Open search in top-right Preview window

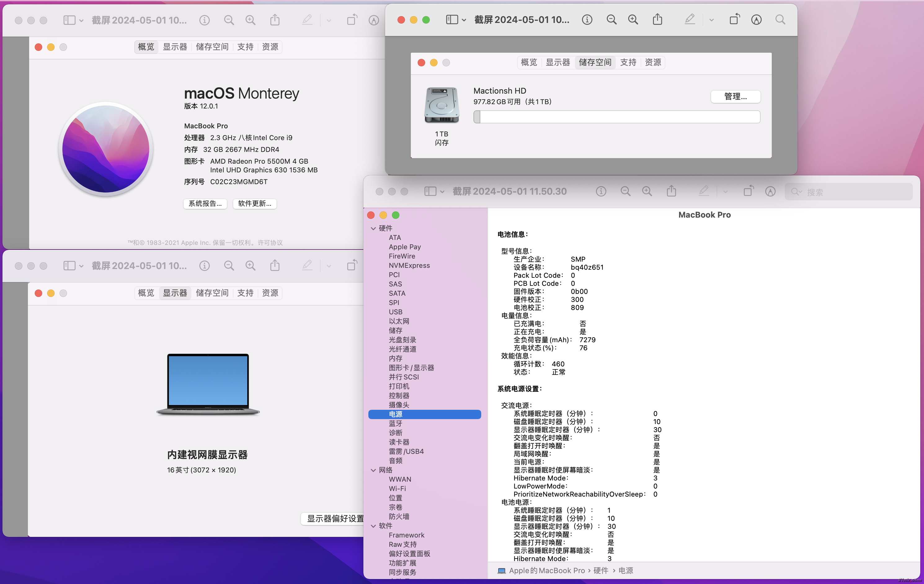(x=780, y=20)
